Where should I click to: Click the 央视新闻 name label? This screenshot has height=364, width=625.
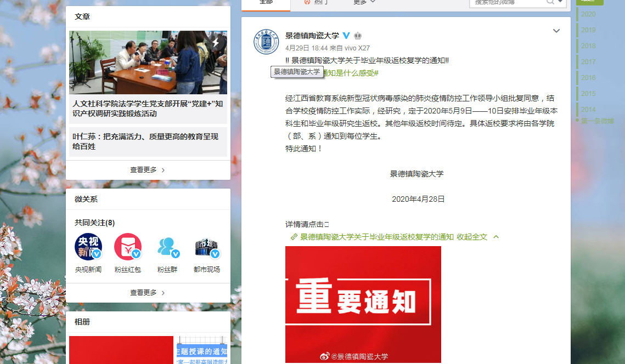click(88, 270)
